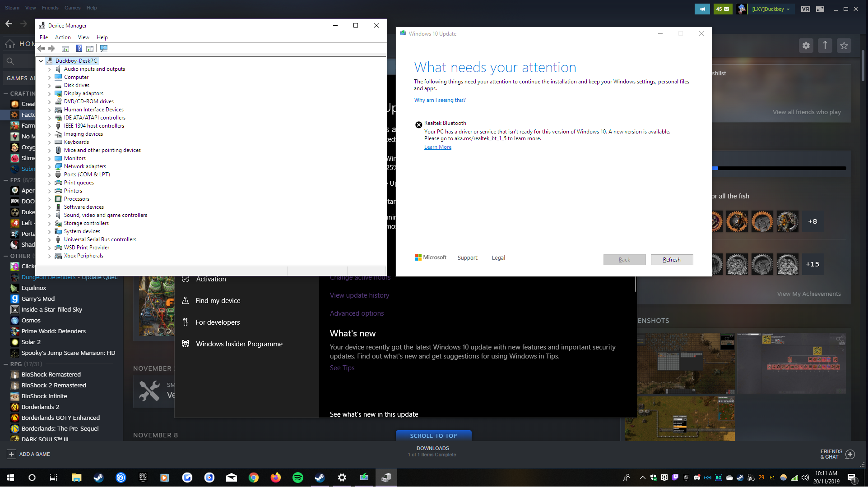Image resolution: width=868 pixels, height=487 pixels.
Task: Click See Tips link in Settings
Action: coord(342,368)
